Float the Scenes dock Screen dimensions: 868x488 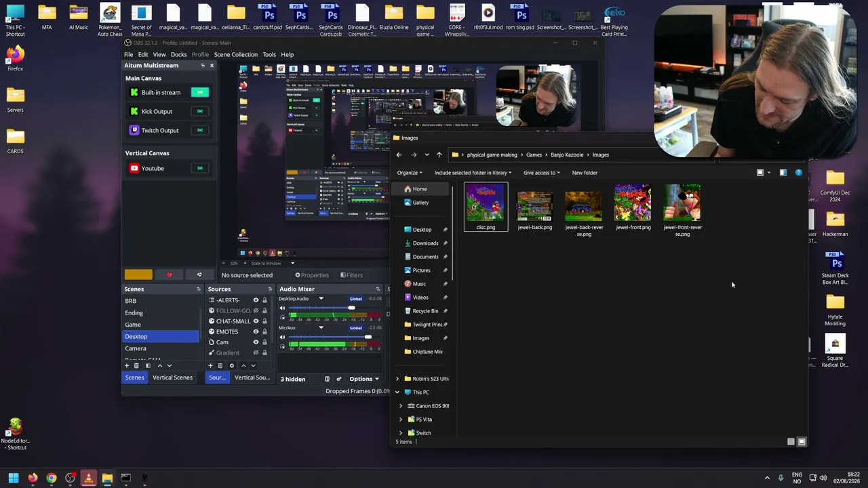199,289
